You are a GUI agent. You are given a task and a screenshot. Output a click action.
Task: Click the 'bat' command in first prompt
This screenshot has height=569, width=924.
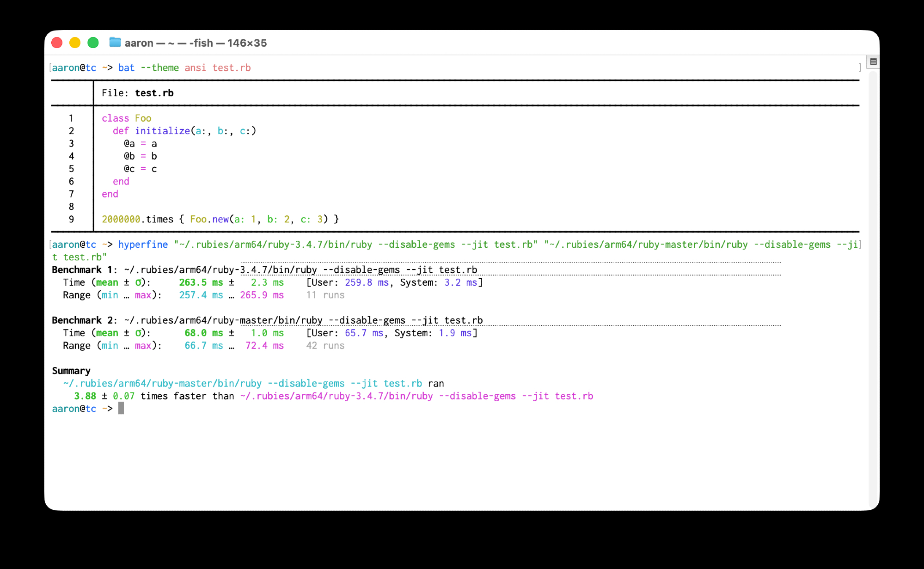pyautogui.click(x=126, y=68)
